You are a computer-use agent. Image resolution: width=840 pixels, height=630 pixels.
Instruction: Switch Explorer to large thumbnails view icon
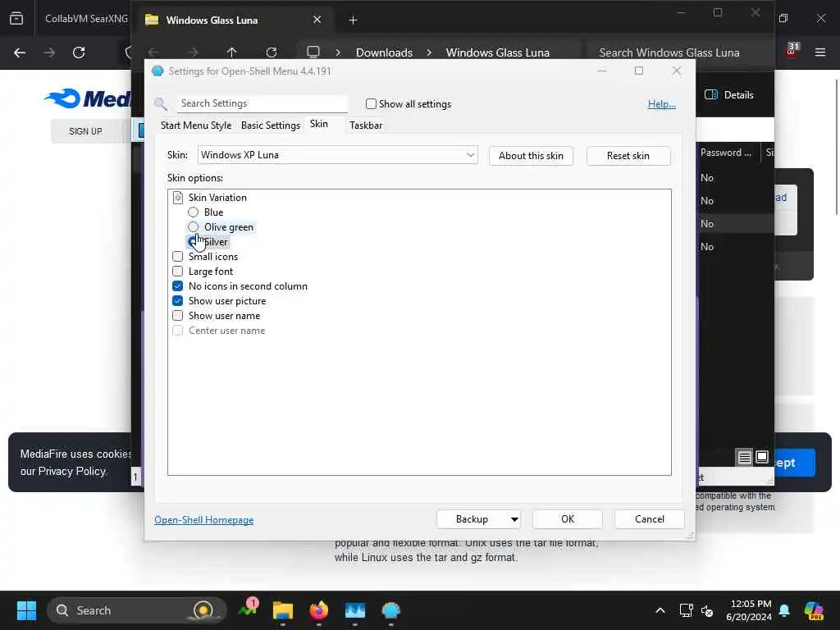click(762, 457)
